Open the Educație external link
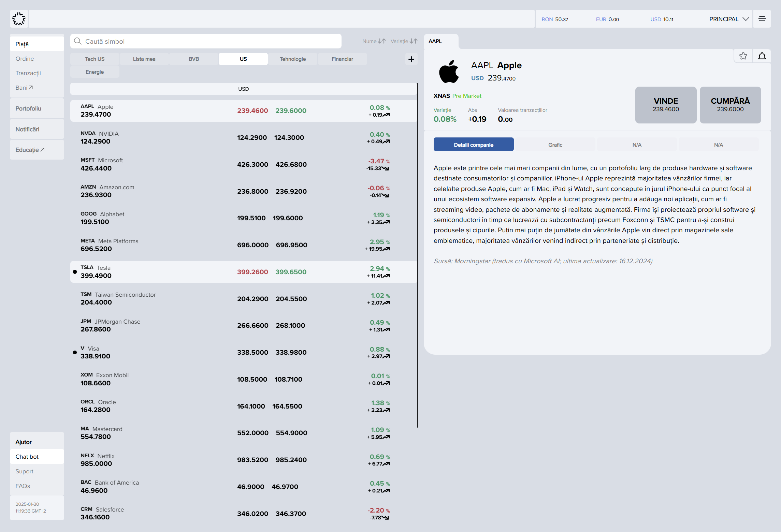 [30, 150]
